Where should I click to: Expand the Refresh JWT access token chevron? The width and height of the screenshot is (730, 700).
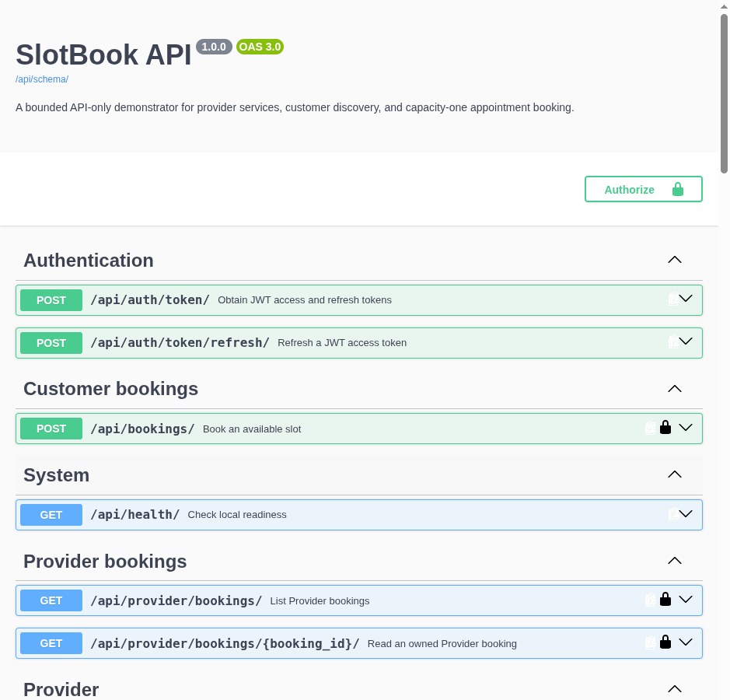686,341
